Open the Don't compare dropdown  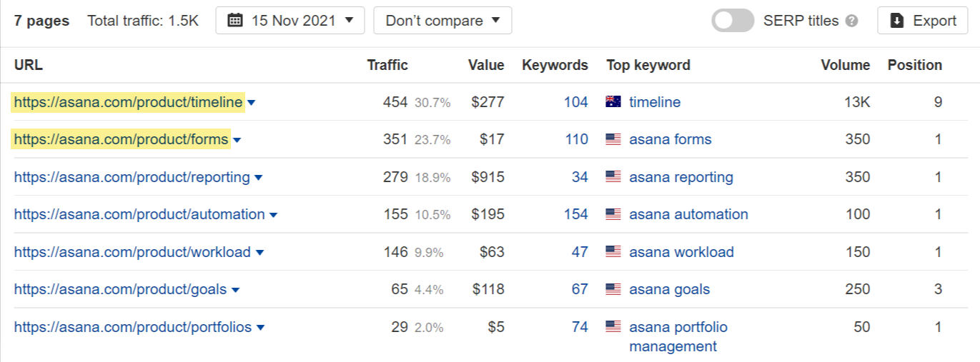point(442,21)
